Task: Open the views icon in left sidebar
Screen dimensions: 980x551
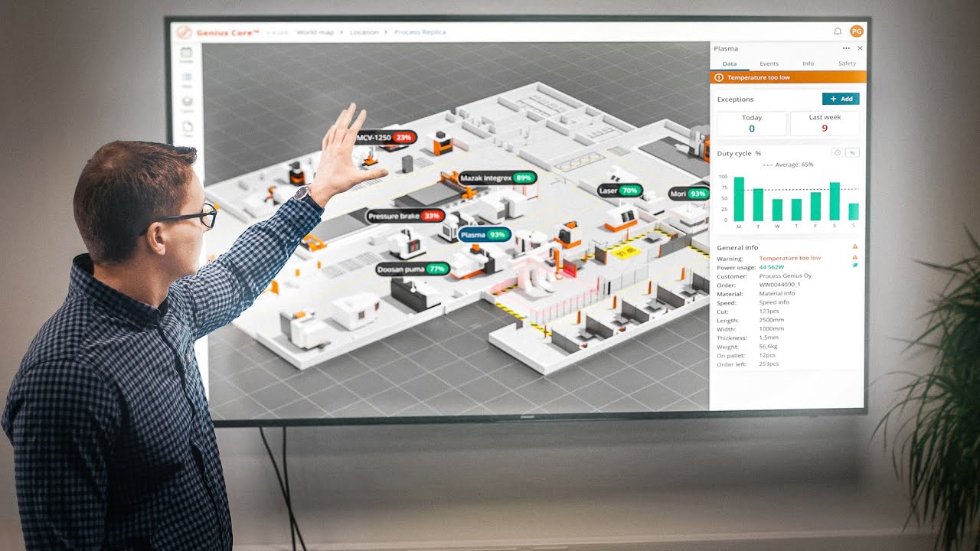Action: 187,78
